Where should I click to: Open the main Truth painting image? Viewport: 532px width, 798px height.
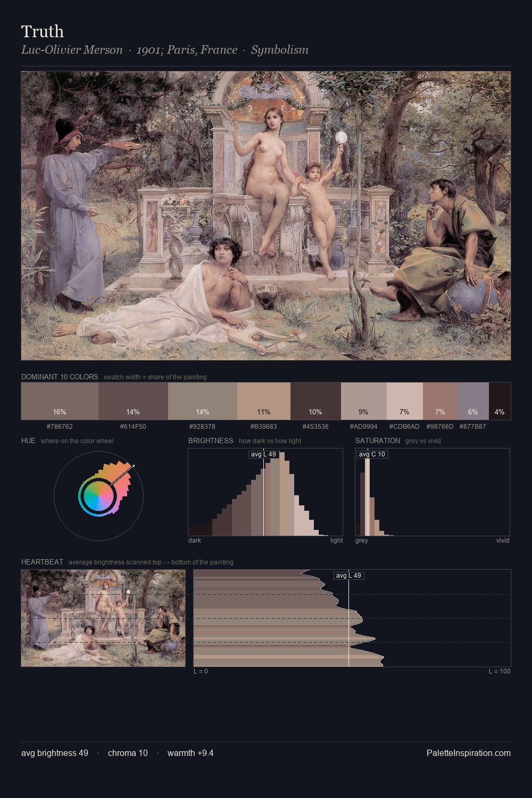pyautogui.click(x=266, y=215)
